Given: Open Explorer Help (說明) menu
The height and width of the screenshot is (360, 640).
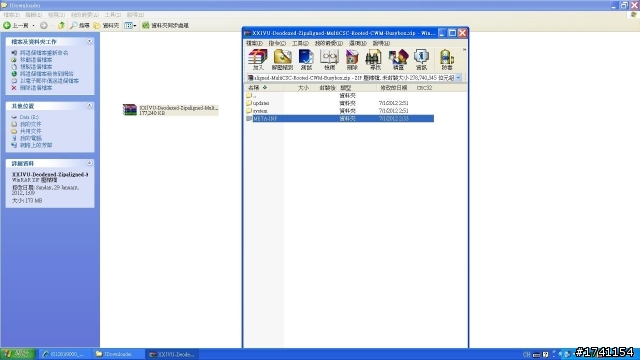Looking at the screenshot, I should 135,15.
